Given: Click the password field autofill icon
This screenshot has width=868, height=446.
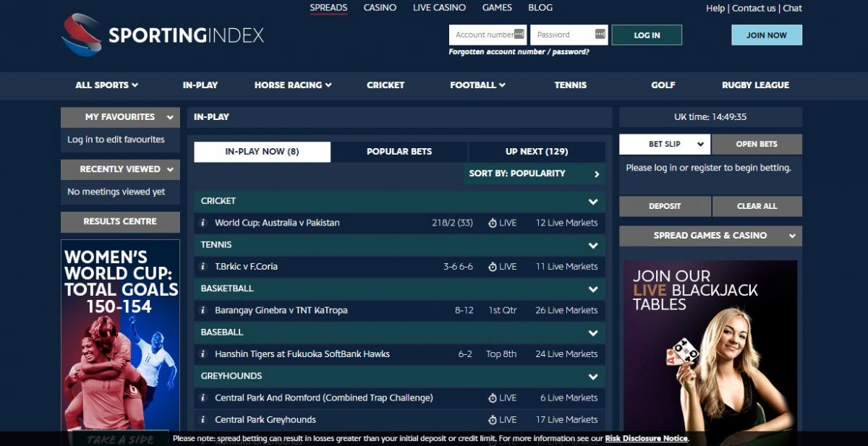Looking at the screenshot, I should point(600,34).
